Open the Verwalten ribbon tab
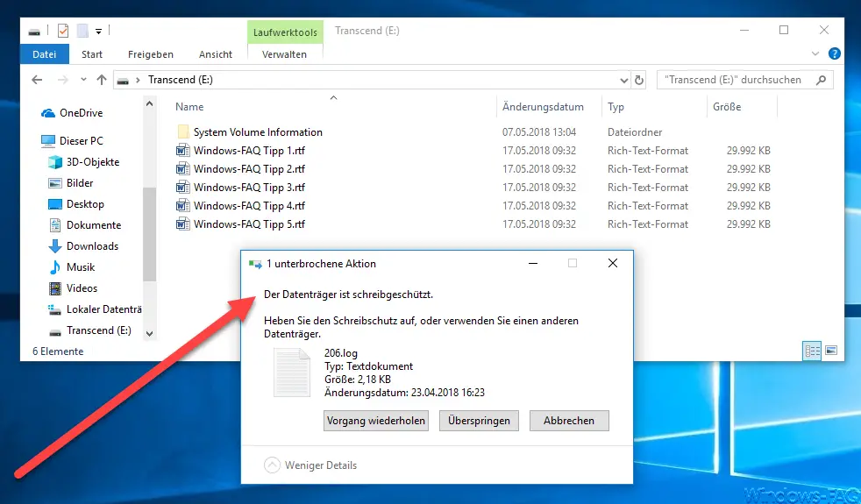Screen dimensions: 861x504 point(284,54)
